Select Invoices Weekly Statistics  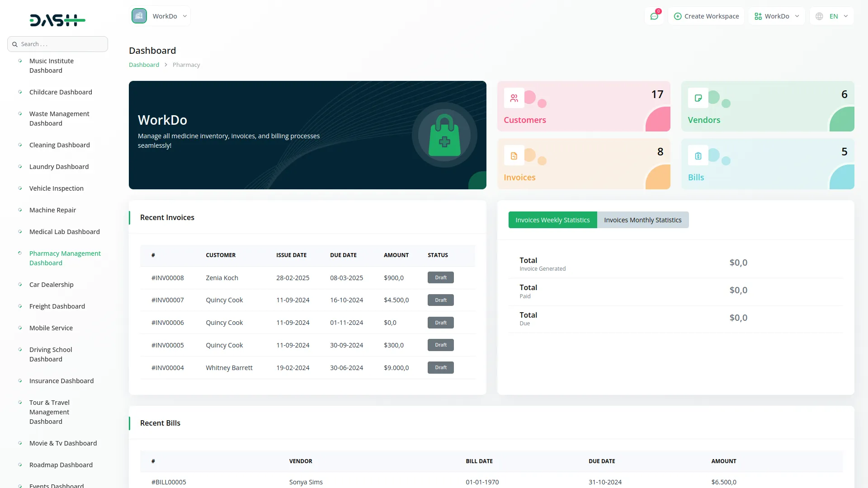552,220
